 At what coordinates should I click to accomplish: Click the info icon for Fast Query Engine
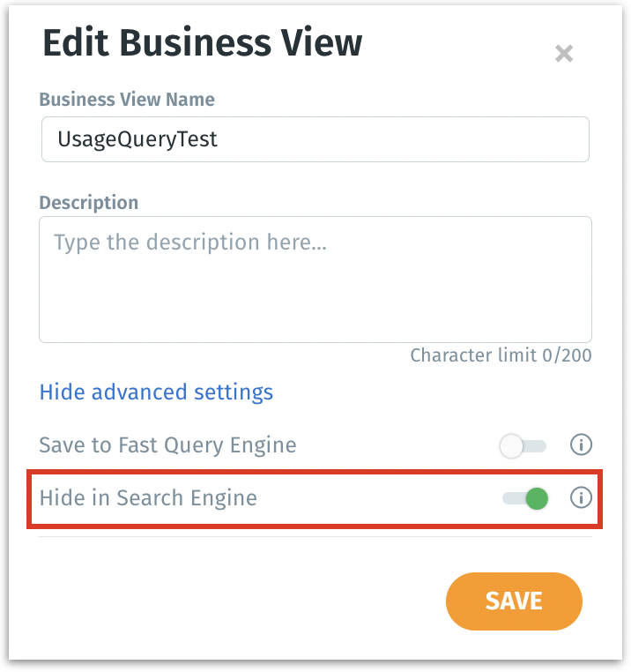[x=581, y=445]
